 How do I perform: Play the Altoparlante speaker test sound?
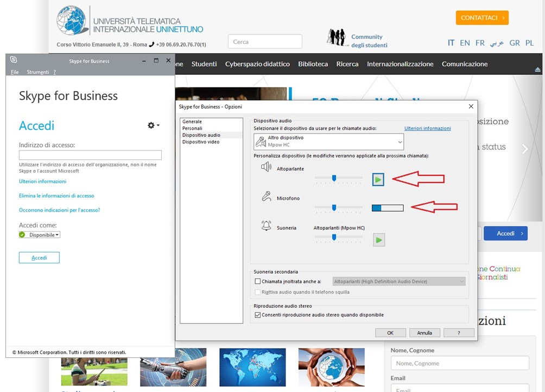pyautogui.click(x=378, y=179)
